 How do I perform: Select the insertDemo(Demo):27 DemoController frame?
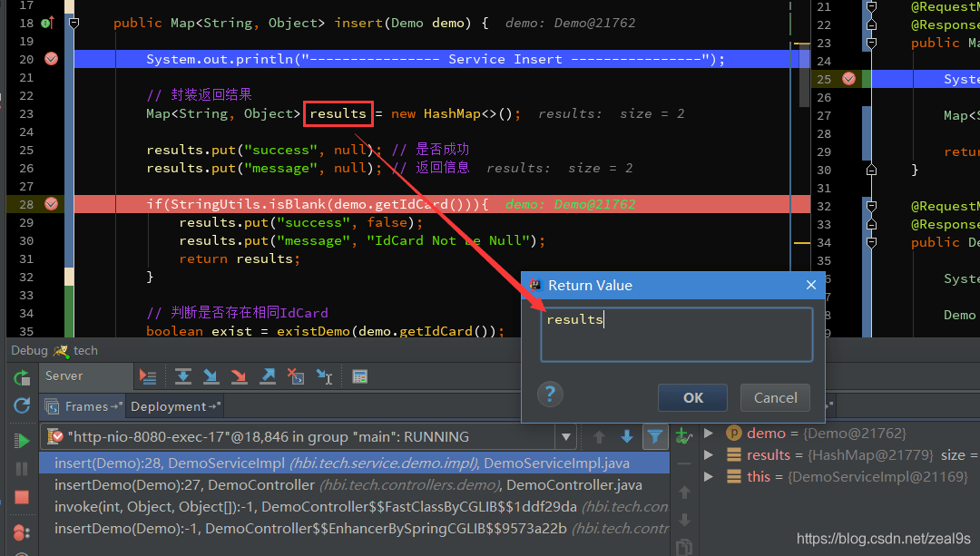click(354, 484)
